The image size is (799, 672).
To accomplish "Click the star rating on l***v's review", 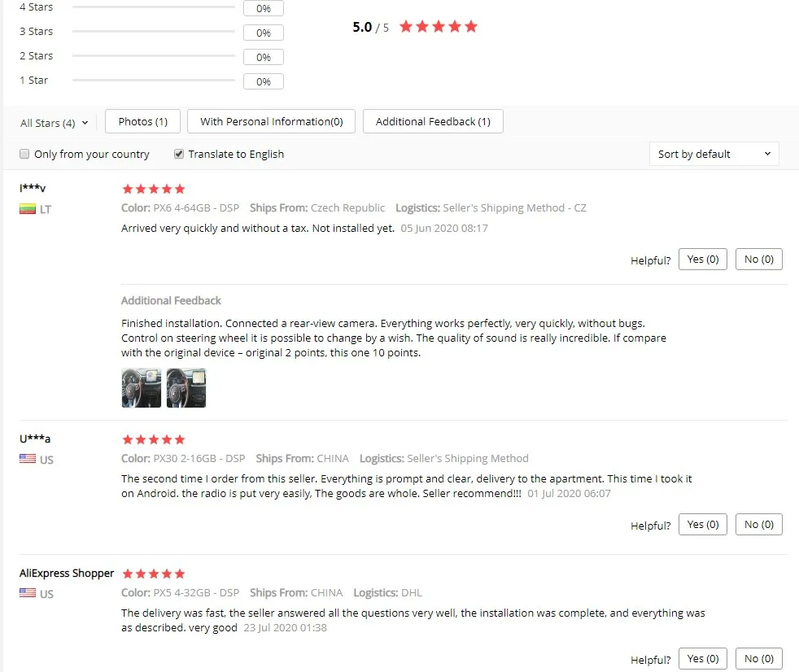I will [154, 189].
